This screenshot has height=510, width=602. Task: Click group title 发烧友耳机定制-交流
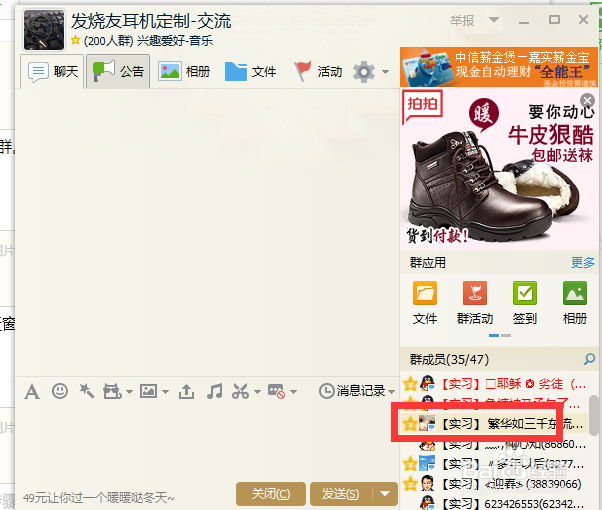151,21
